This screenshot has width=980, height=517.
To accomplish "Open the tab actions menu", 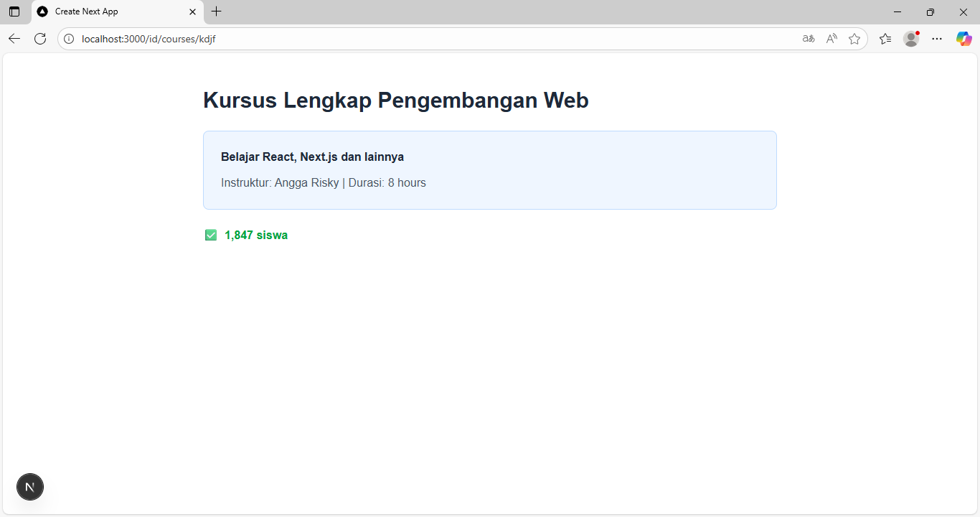I will tap(14, 11).
